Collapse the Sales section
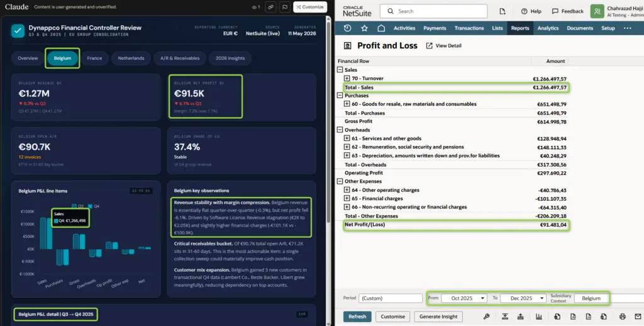 click(340, 70)
